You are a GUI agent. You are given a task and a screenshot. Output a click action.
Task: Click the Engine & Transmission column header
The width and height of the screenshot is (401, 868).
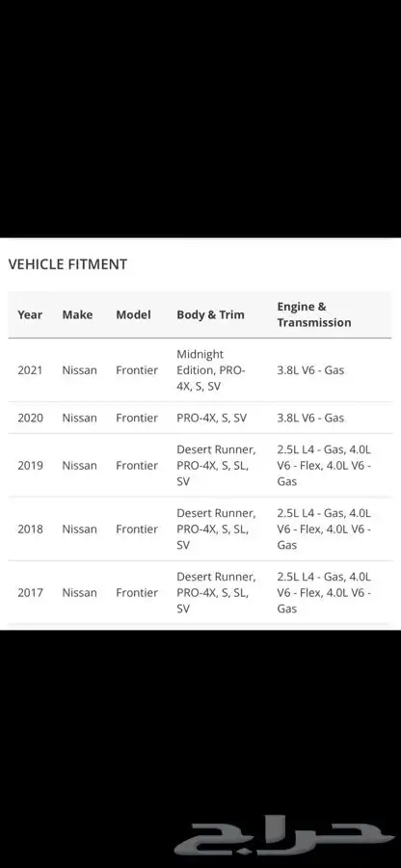(314, 314)
